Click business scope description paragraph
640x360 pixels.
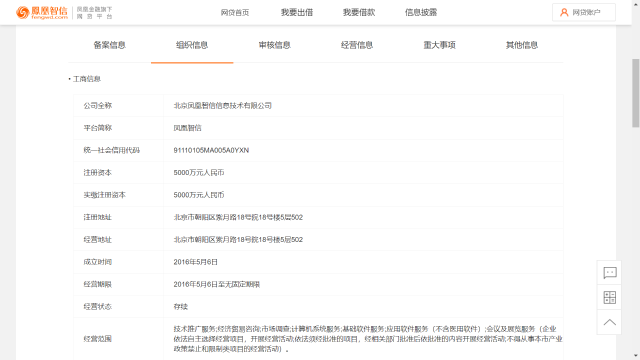pyautogui.click(x=368, y=339)
